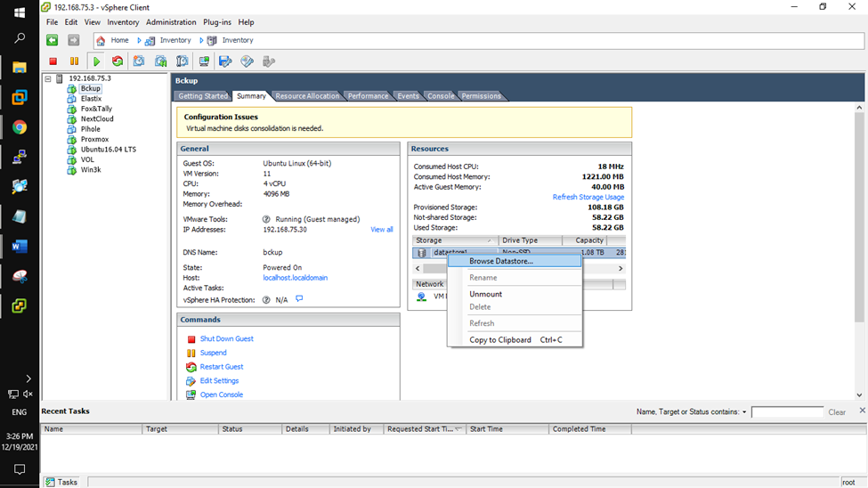Expand the breadcrumb arrow after Home
Viewport: 868px width, 488px height.
[139, 40]
